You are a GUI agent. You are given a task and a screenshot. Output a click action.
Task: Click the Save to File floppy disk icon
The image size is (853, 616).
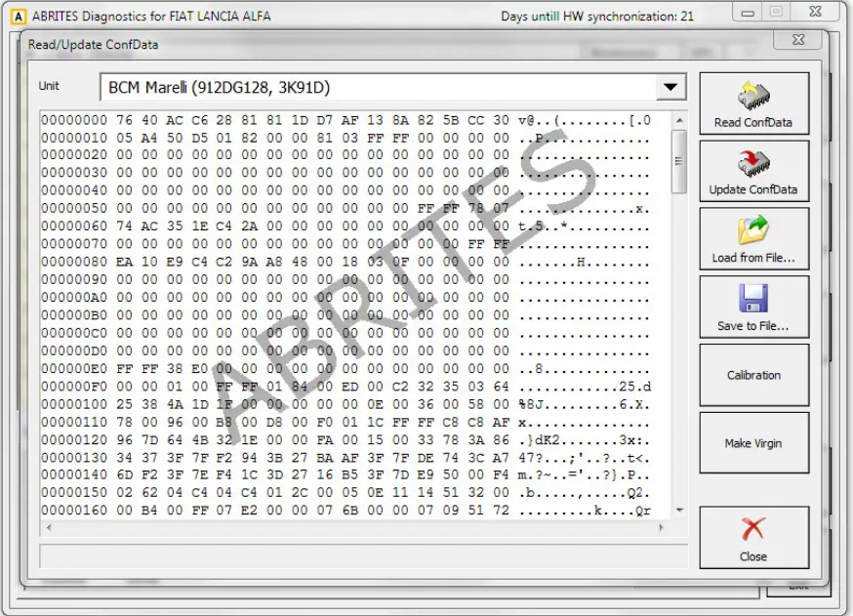tap(751, 296)
